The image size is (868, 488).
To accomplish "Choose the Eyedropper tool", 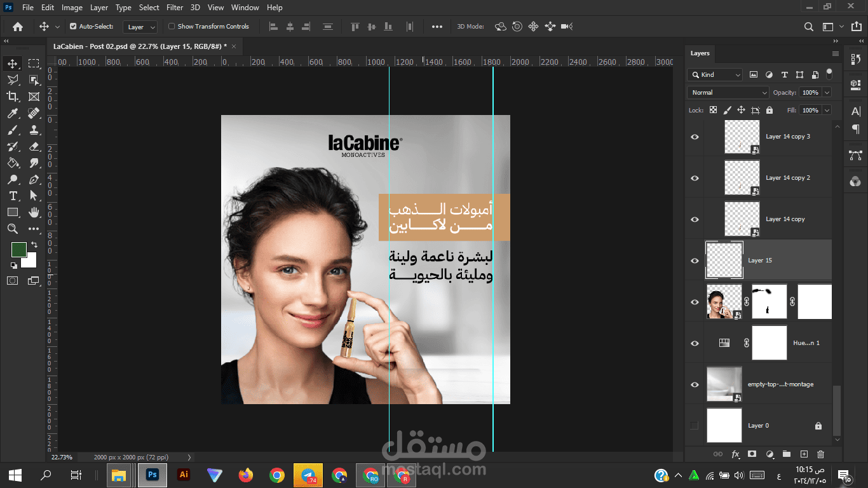I will pyautogui.click(x=13, y=113).
